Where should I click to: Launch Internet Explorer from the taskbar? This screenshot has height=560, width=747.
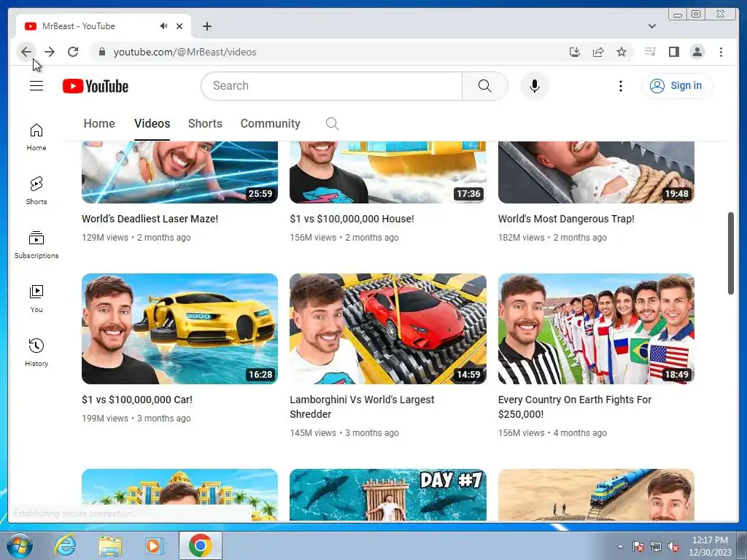(65, 545)
